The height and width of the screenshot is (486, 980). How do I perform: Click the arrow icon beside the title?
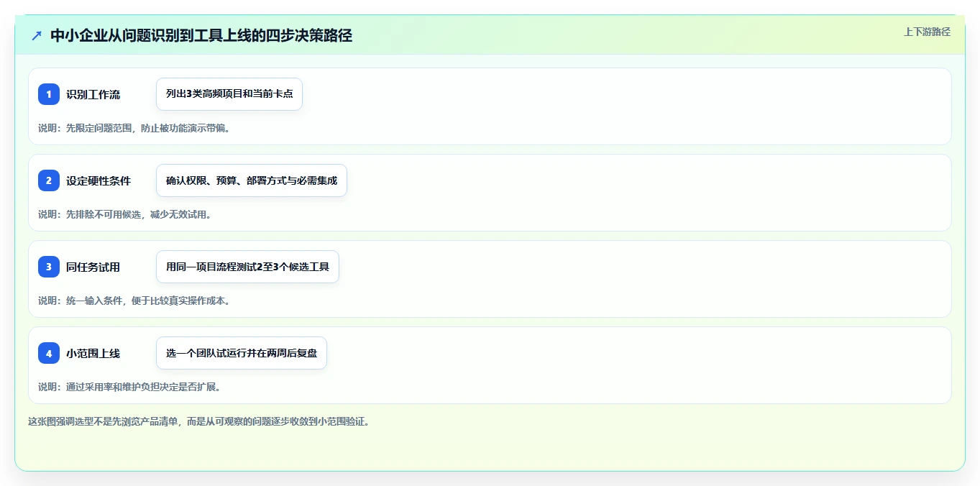click(x=37, y=35)
